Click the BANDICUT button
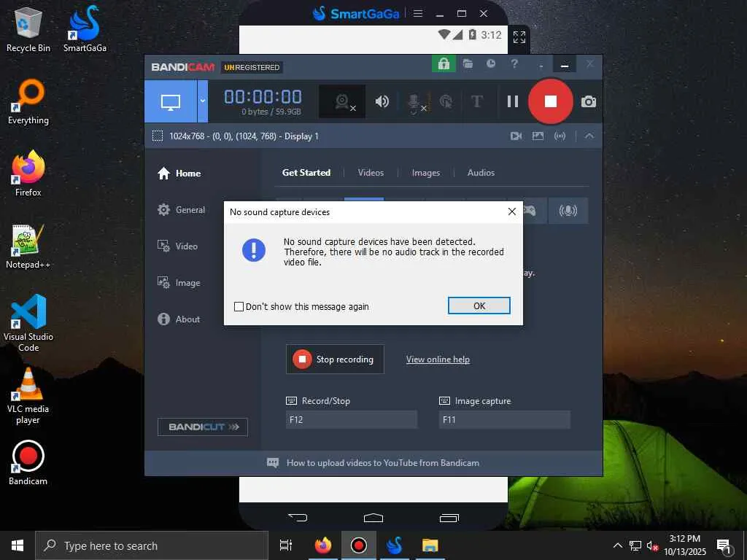747x560 pixels. click(x=203, y=427)
